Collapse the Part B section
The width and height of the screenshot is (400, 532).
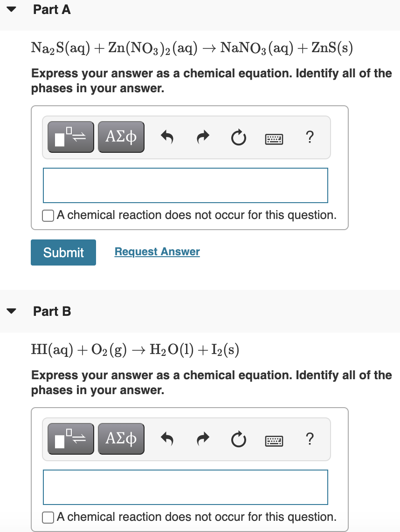tap(12, 311)
